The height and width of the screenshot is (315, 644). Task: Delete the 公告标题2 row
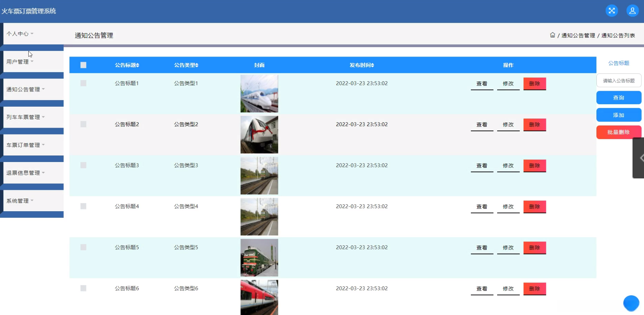[534, 125]
